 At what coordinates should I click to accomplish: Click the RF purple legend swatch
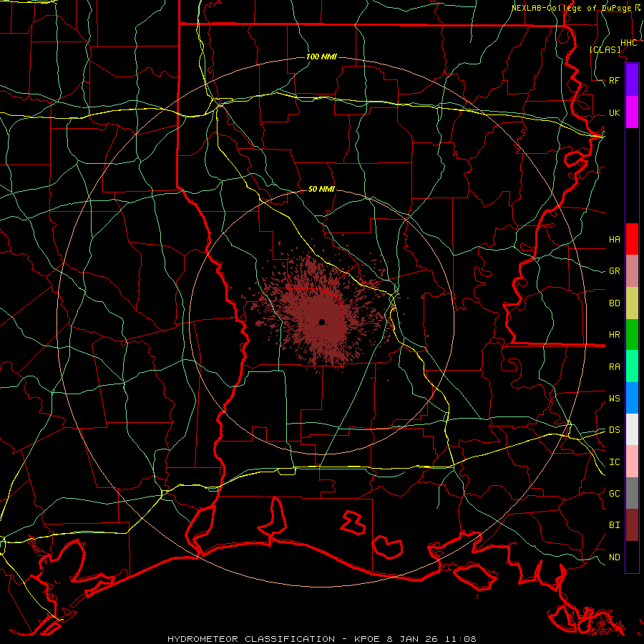coord(632,80)
